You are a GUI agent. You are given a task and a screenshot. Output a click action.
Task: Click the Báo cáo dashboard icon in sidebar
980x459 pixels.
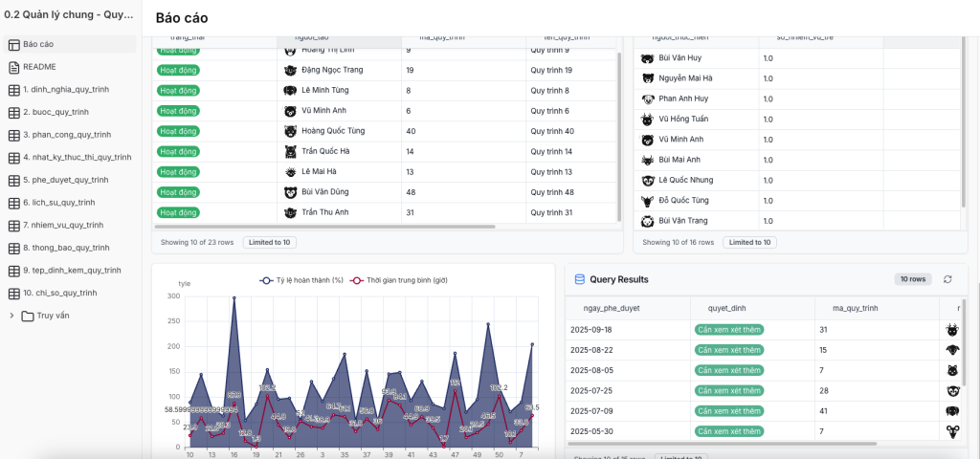13,44
